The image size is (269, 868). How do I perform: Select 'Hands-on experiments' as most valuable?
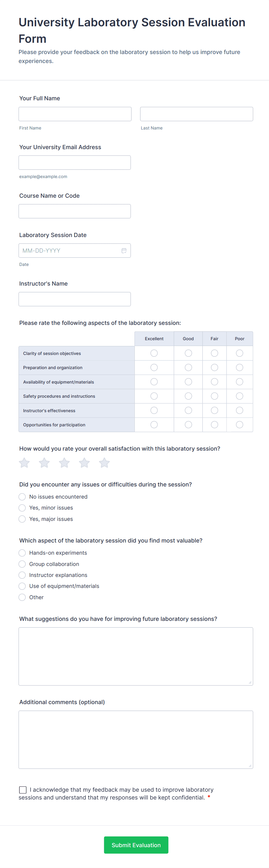(22, 553)
